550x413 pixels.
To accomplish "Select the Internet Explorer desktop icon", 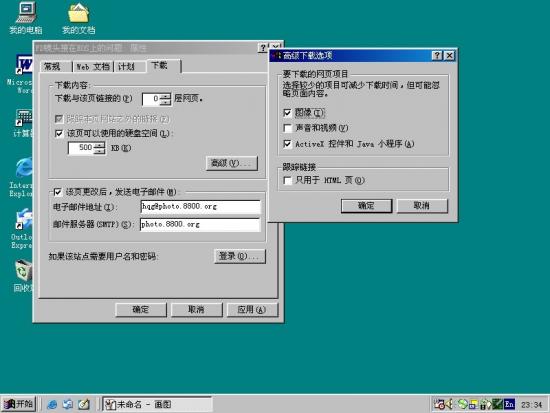I will point(21,177).
